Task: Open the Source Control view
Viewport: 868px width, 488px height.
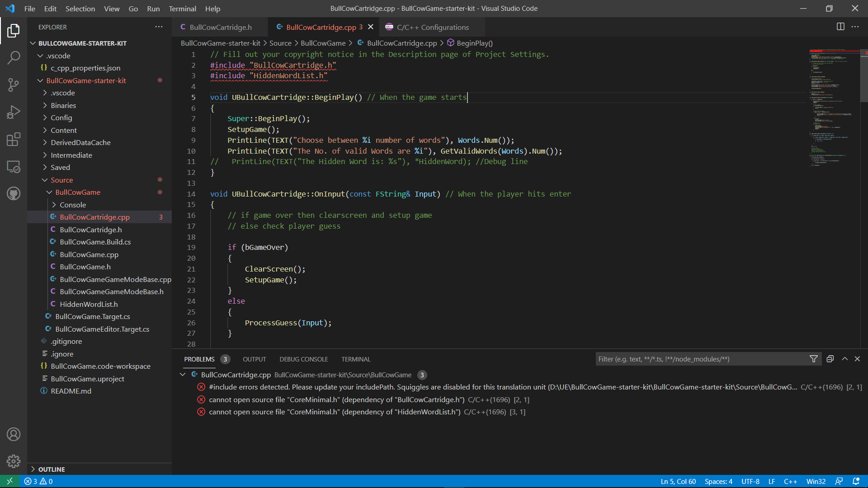Action: point(14,84)
